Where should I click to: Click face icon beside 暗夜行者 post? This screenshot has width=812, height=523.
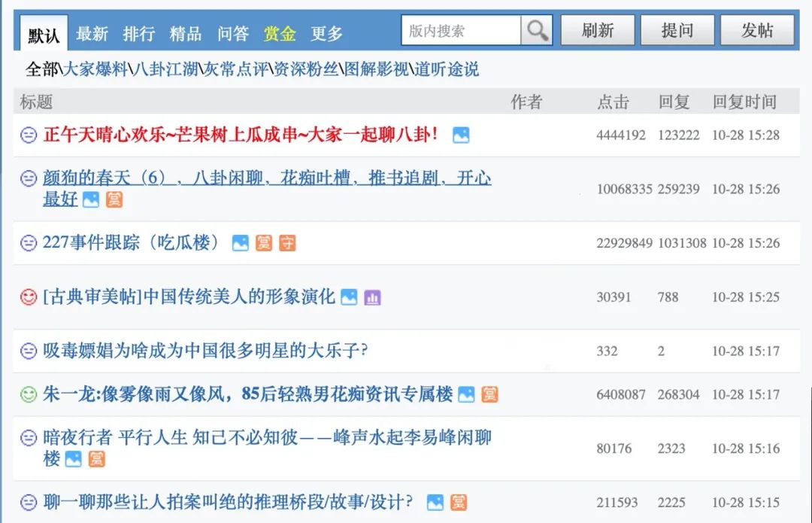tap(29, 438)
